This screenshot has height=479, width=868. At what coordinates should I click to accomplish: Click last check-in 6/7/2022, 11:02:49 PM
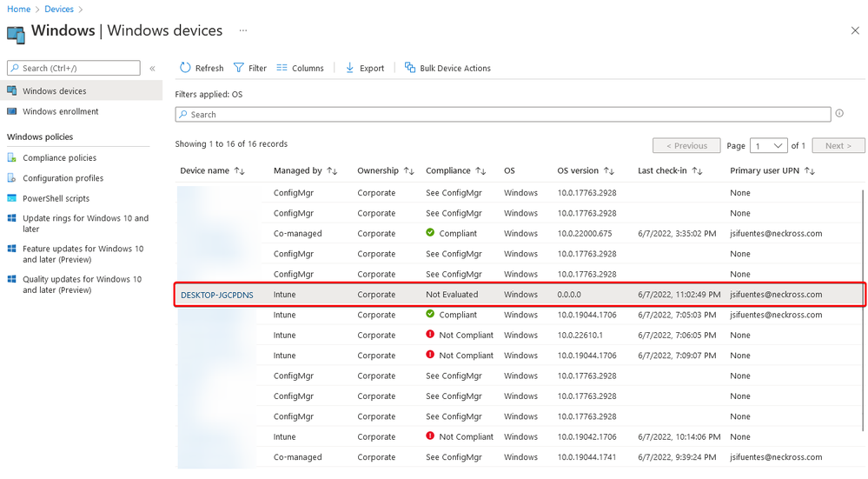[x=679, y=295]
